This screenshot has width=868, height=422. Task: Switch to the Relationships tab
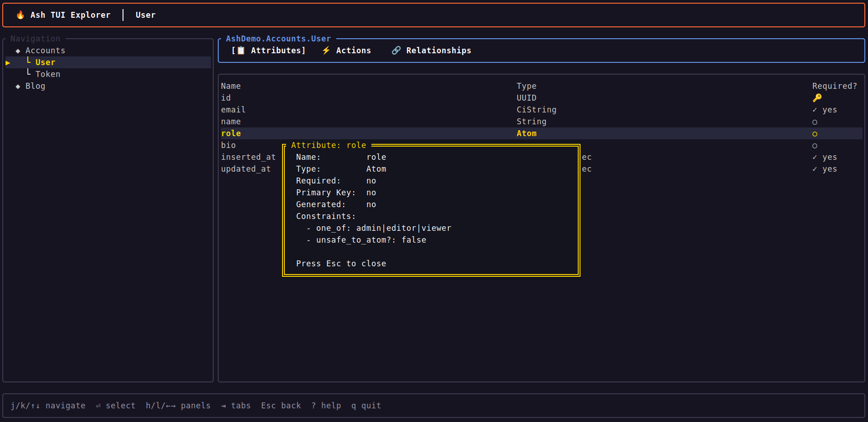tap(431, 51)
